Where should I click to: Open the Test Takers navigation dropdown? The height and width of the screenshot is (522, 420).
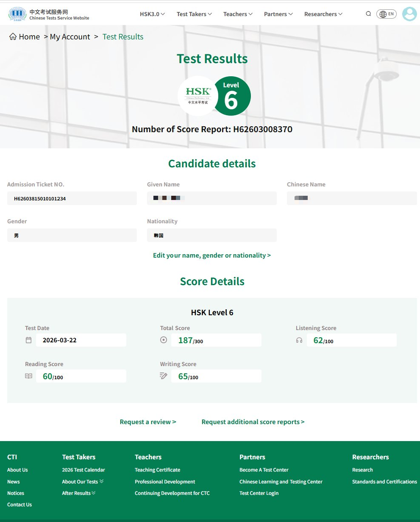click(x=194, y=14)
